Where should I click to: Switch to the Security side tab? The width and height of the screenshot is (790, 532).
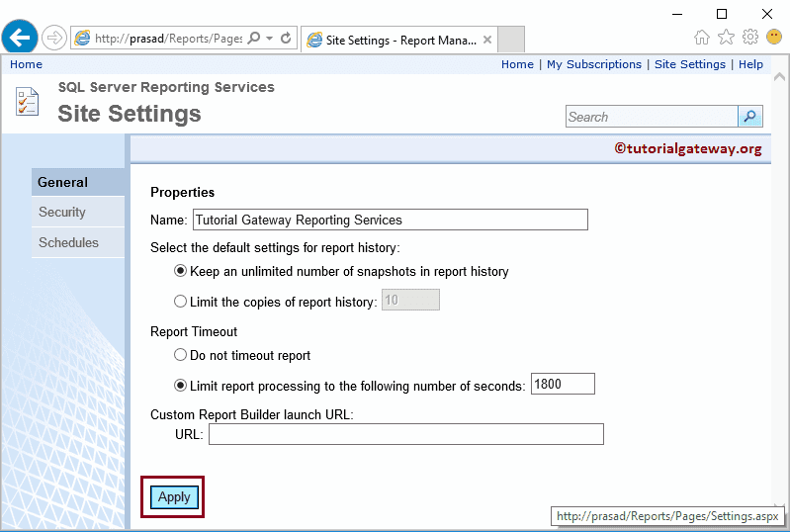78,212
